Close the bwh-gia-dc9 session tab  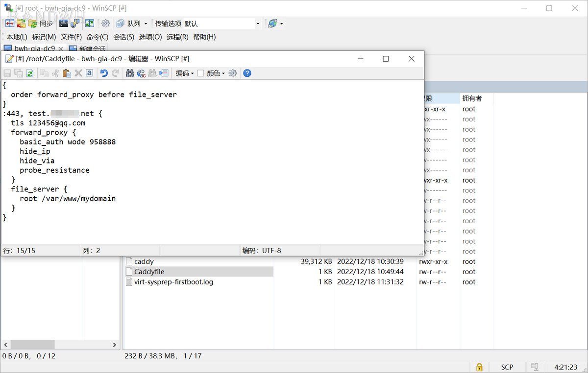click(x=61, y=49)
